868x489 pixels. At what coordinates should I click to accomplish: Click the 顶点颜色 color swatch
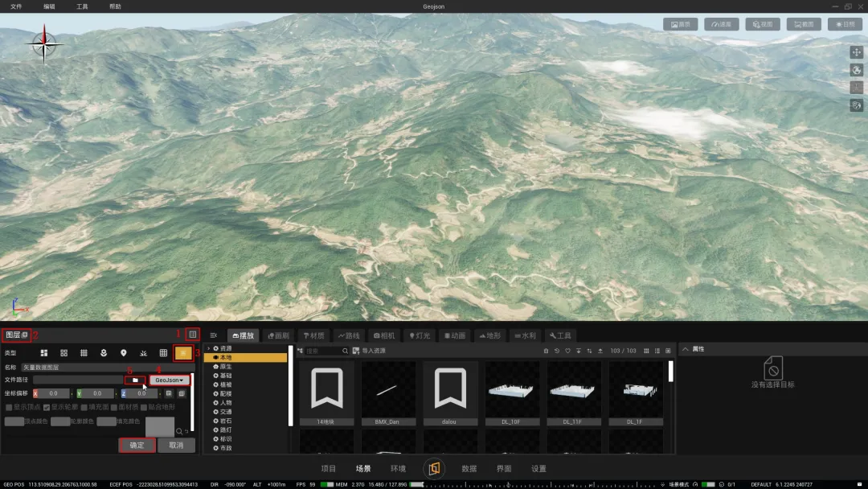(14, 421)
